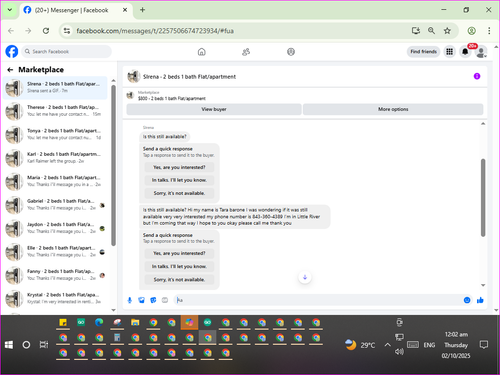This screenshot has height=375, width=500.
Task: Open Sticky Notes from the taskbar
Action: 63,322
